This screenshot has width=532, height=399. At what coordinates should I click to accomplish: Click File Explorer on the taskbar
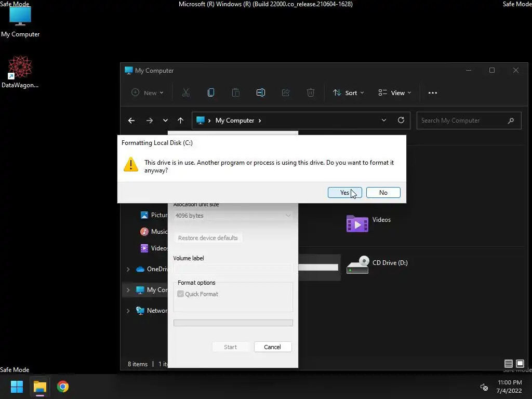(39, 387)
